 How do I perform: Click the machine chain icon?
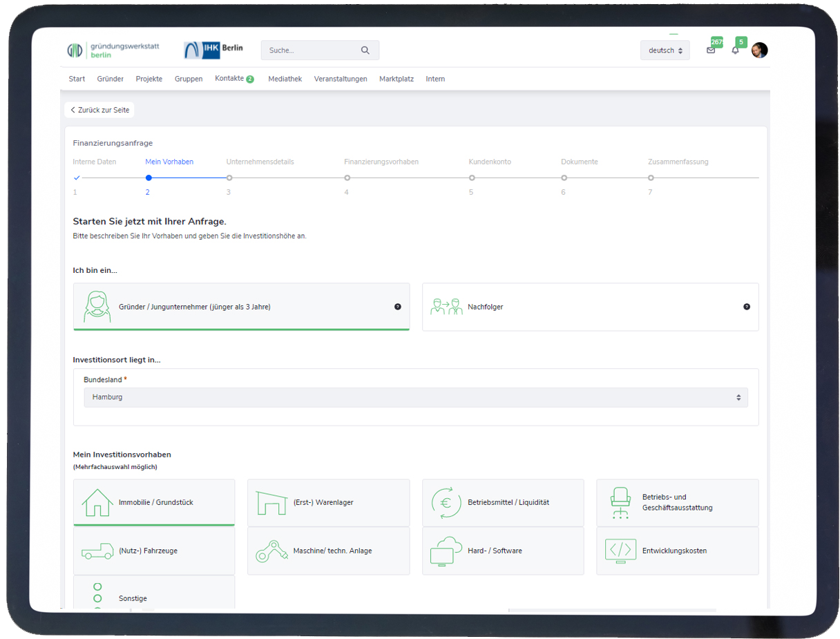271,551
